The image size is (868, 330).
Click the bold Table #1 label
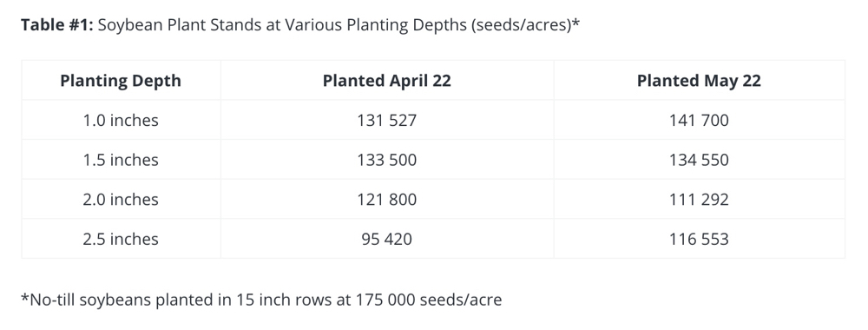pos(57,25)
